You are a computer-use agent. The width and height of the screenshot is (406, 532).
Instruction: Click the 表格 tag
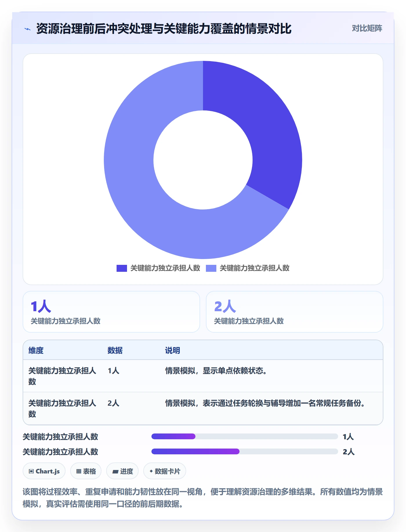pos(86,471)
